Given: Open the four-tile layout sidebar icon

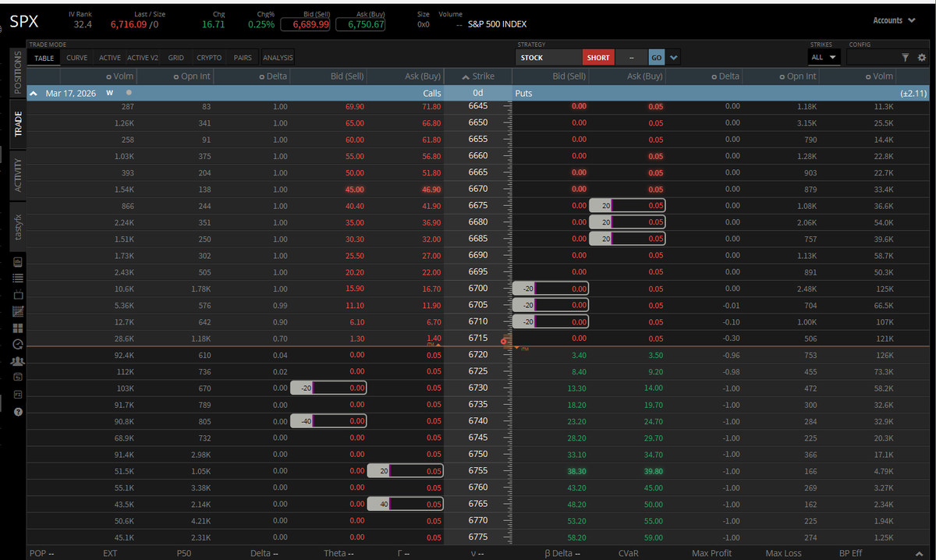Looking at the screenshot, I should coord(18,328).
